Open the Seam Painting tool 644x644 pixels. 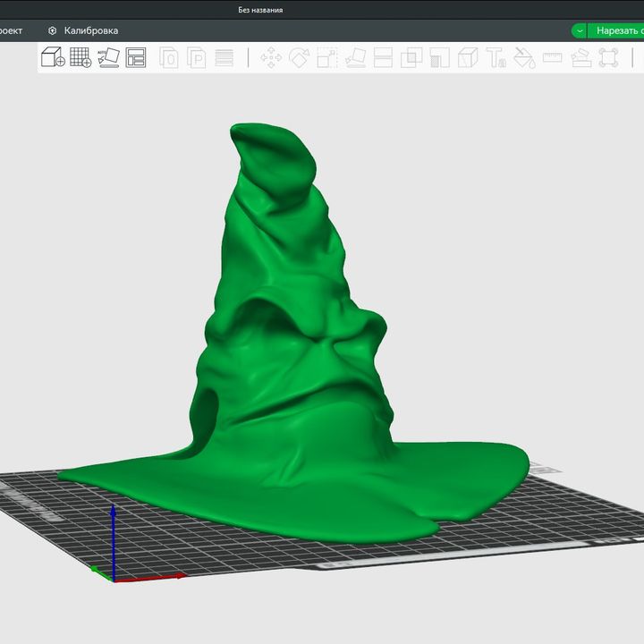coord(468,58)
